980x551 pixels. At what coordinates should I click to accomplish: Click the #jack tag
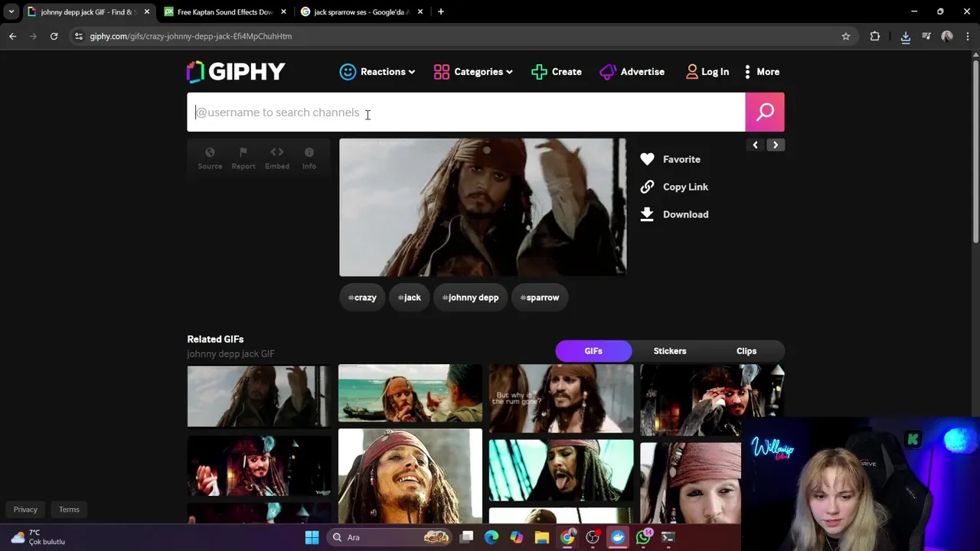point(410,298)
